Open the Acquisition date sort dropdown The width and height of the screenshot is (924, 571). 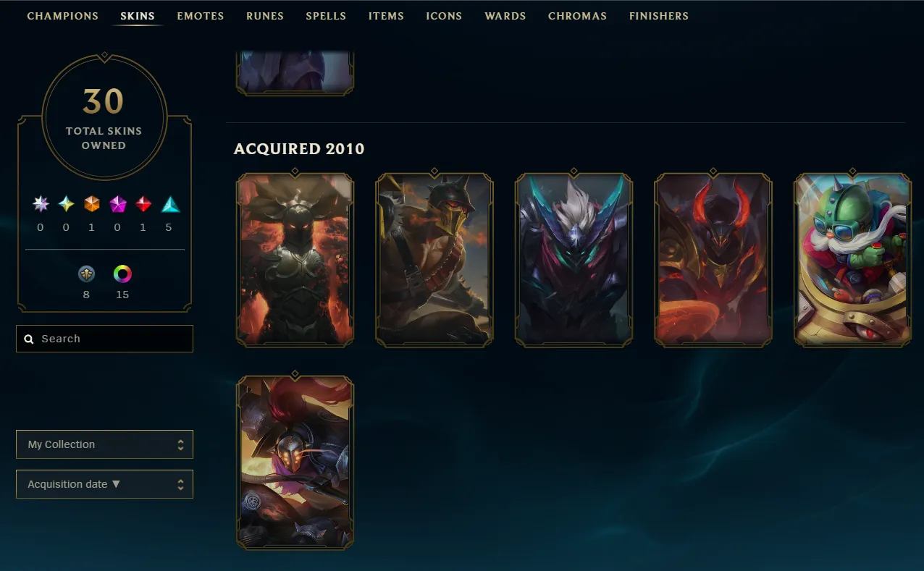(x=104, y=484)
